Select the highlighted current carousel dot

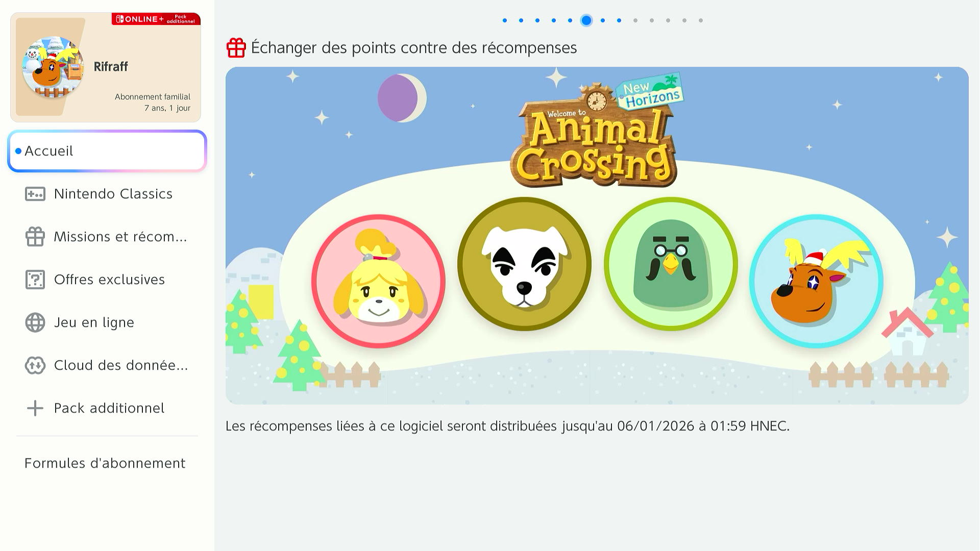coord(586,20)
